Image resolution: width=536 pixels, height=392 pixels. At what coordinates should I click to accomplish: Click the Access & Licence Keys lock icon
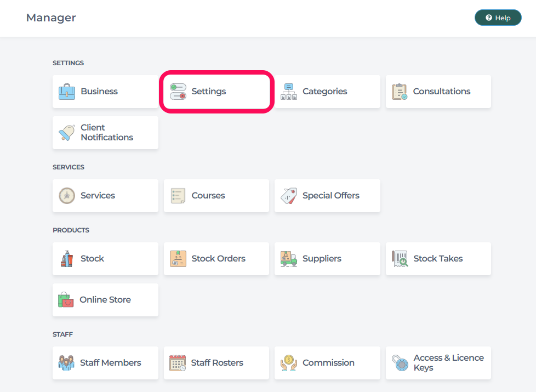tap(400, 363)
